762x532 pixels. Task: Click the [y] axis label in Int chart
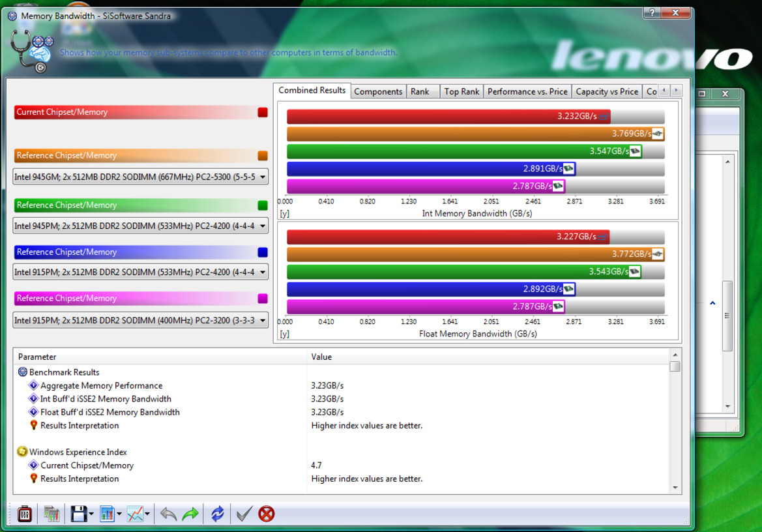coord(284,214)
